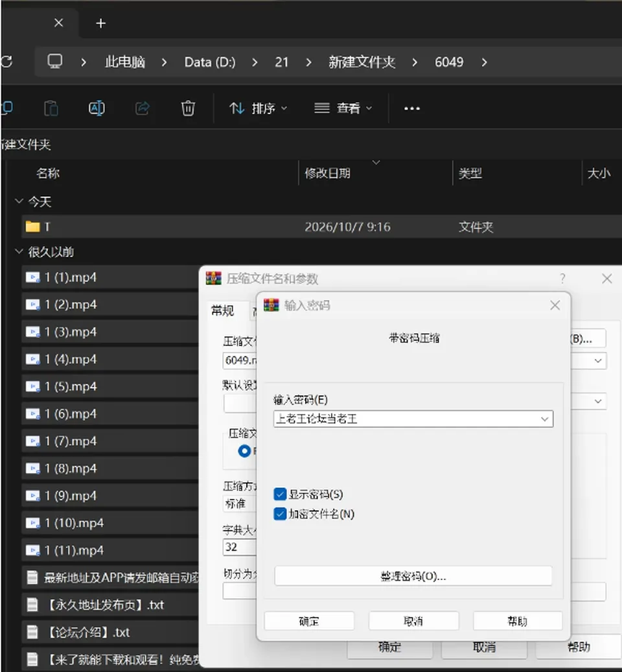Viewport: 622px width, 672px height.
Task: Open the 查看 view dropdown
Action: [x=343, y=108]
